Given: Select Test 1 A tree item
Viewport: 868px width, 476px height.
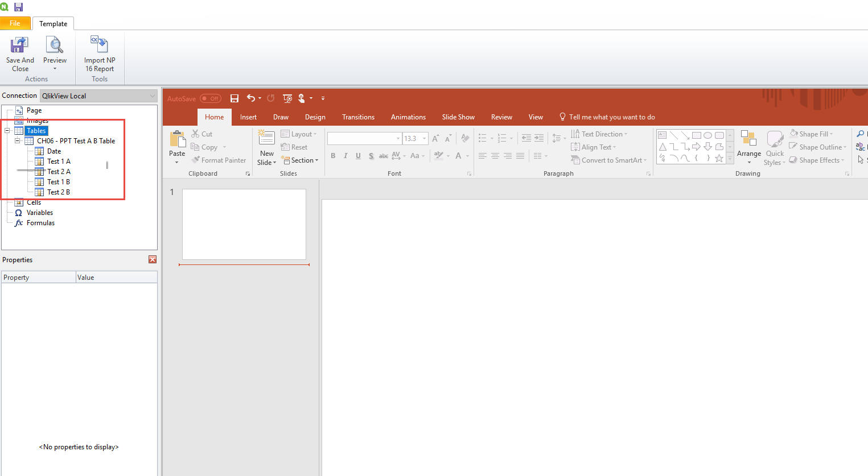Looking at the screenshot, I should coord(59,162).
